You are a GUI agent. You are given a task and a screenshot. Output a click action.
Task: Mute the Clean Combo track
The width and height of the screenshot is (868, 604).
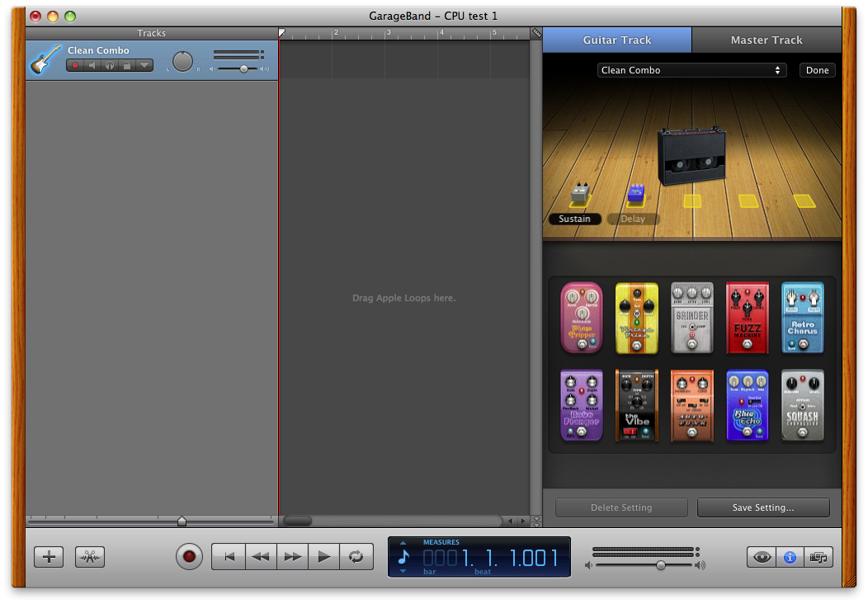click(92, 65)
